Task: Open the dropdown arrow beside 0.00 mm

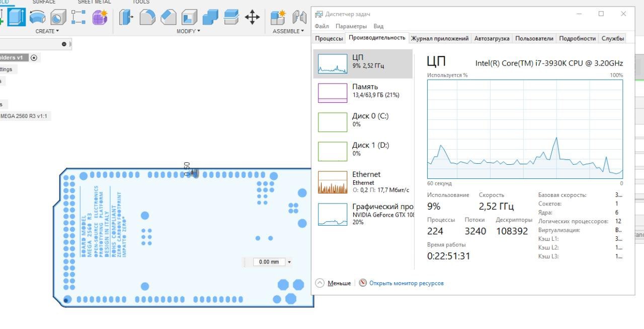Action: 289,262
